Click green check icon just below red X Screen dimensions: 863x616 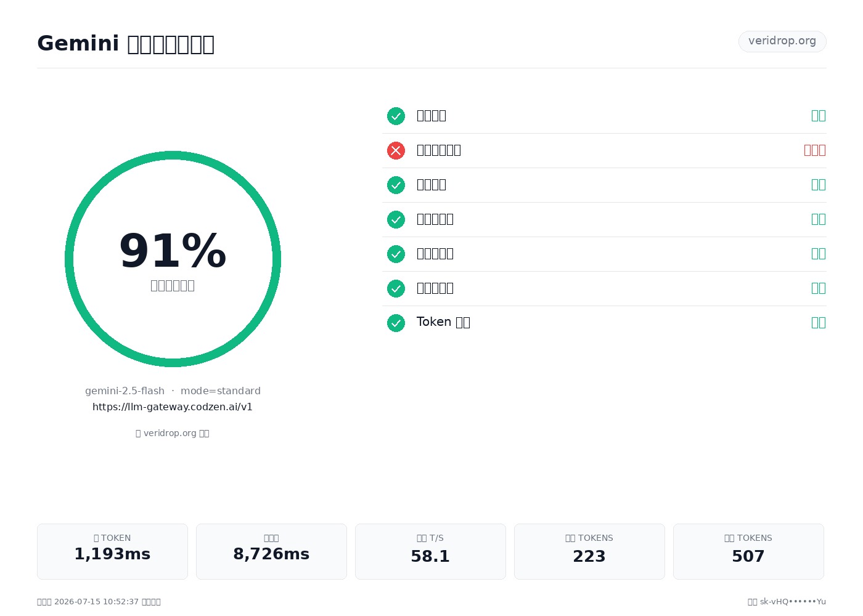coord(396,185)
